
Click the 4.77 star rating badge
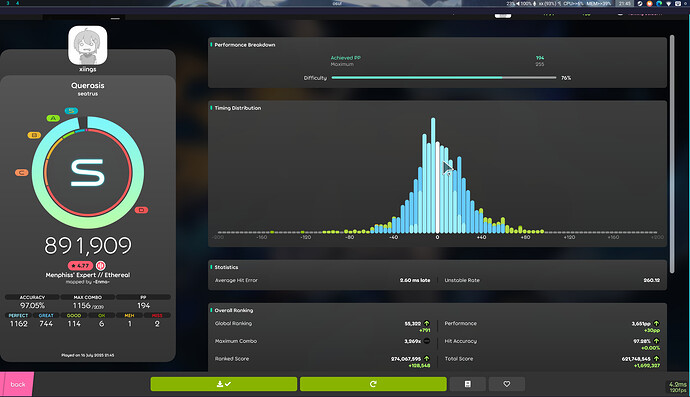pos(80,265)
